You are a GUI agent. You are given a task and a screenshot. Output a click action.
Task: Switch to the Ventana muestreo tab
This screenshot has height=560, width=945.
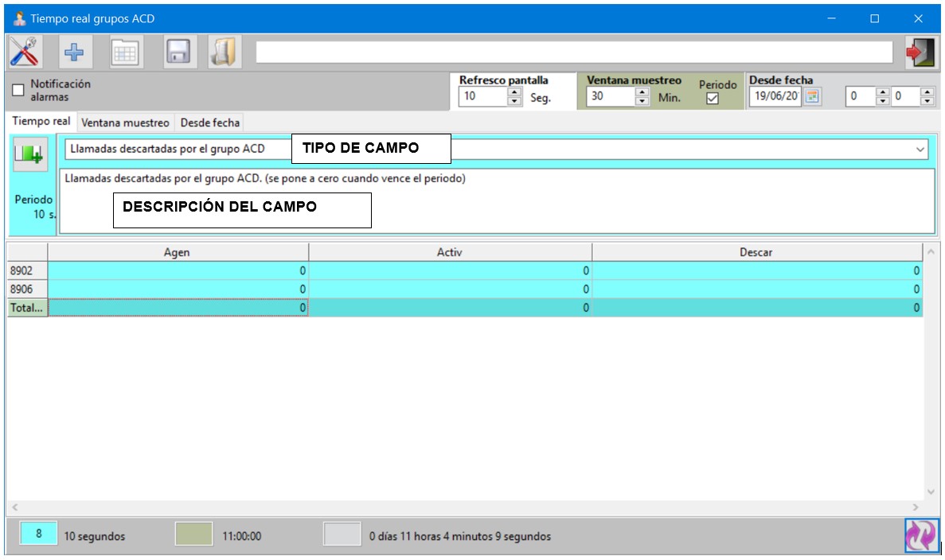[x=125, y=122]
